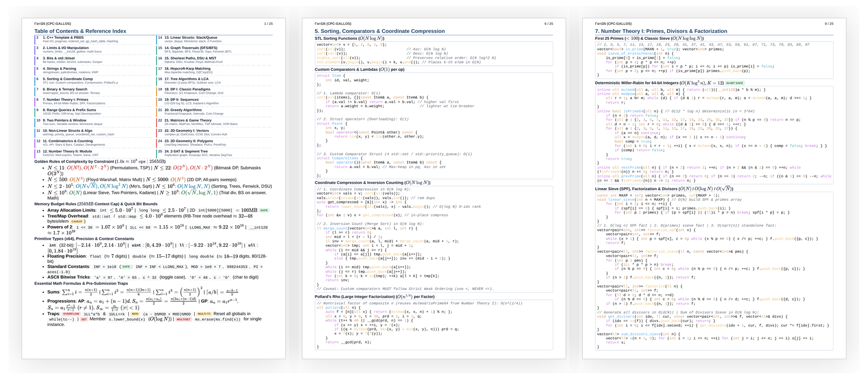The width and height of the screenshot is (868, 377).
Task: Click the 'Memory Budget Rules' subheading
Action: pyautogui.click(x=56, y=204)
